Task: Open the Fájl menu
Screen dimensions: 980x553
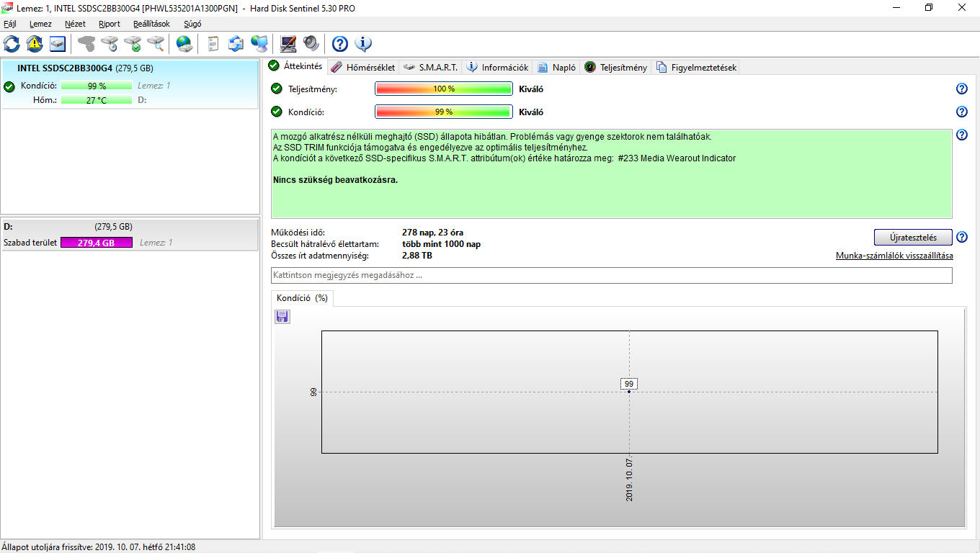Action: [x=10, y=24]
